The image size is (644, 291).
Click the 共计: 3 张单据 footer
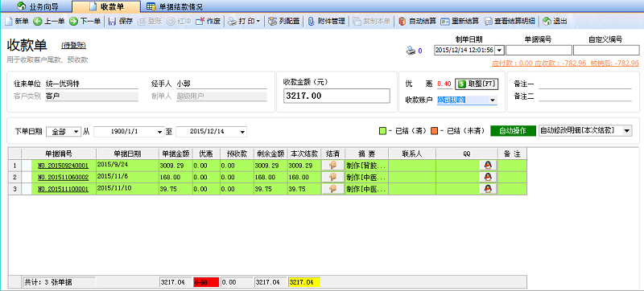tap(59, 282)
